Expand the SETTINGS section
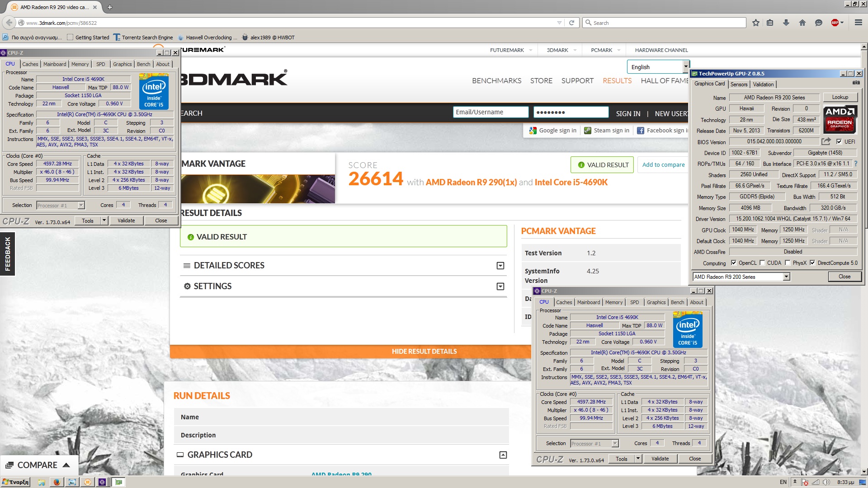 (x=500, y=286)
